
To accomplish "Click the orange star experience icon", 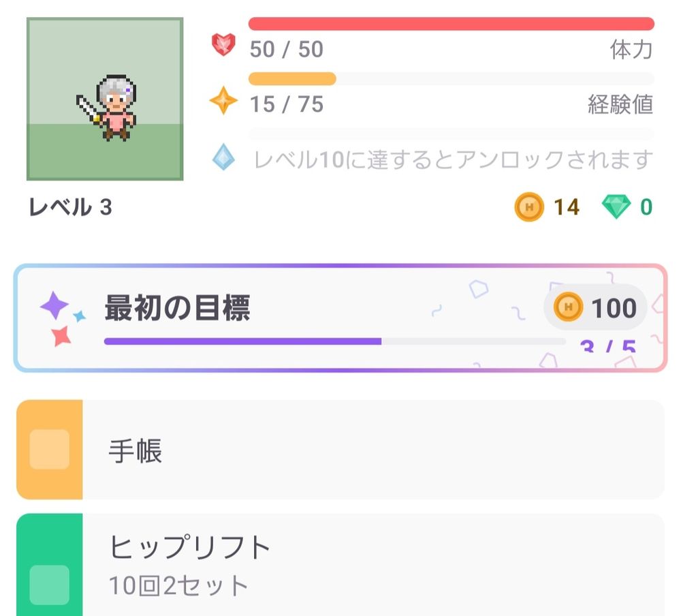I will pos(223,99).
